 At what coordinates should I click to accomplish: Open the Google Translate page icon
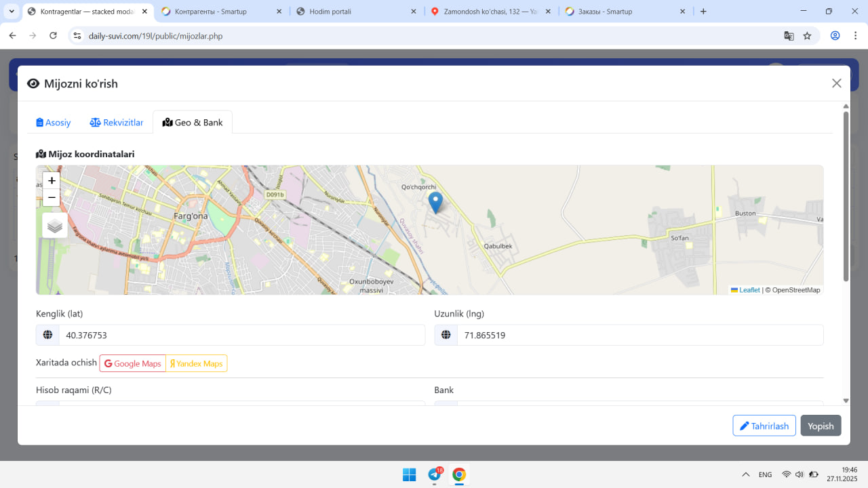click(789, 36)
